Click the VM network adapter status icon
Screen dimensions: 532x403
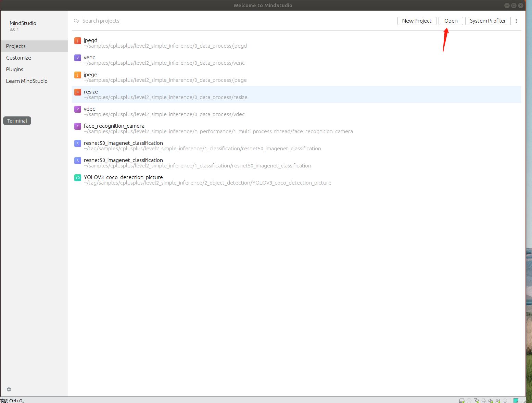pos(476,401)
